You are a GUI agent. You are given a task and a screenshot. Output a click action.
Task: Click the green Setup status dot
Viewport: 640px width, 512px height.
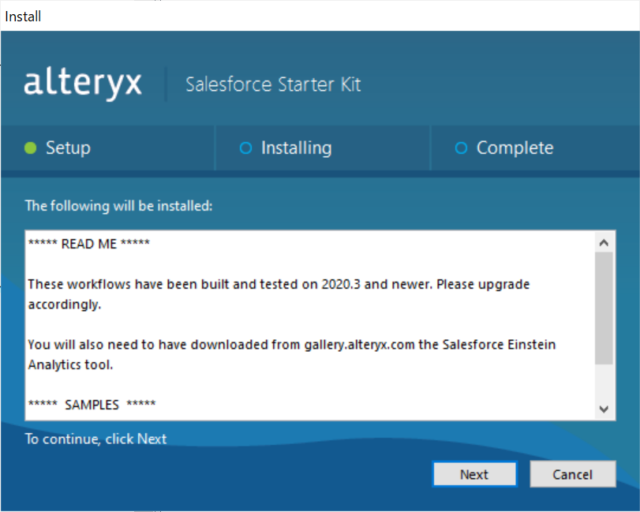(31, 148)
